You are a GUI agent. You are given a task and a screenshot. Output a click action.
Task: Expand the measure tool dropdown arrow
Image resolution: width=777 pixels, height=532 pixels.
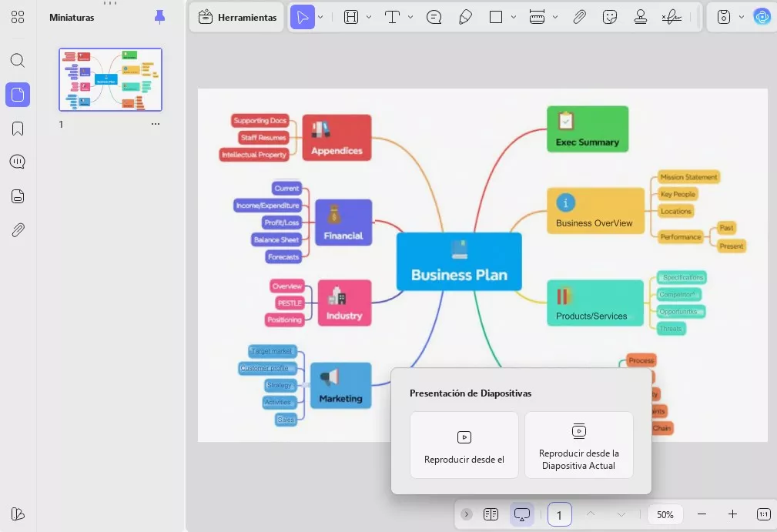(555, 18)
